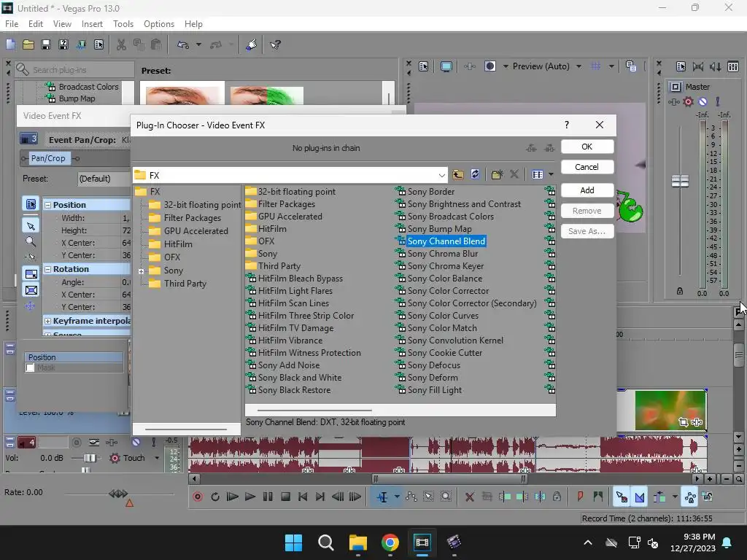Open the Touch automation mode dropdown
The image size is (747, 560).
[x=157, y=458]
